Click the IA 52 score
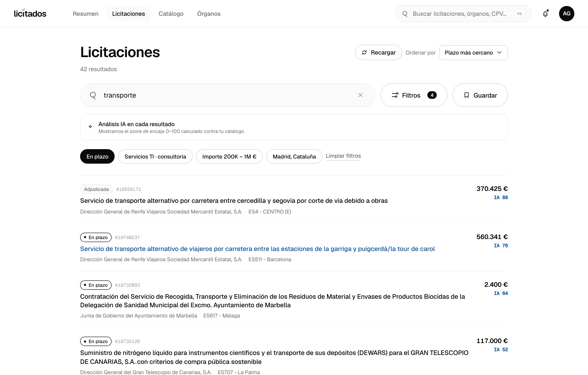 pos(501,350)
